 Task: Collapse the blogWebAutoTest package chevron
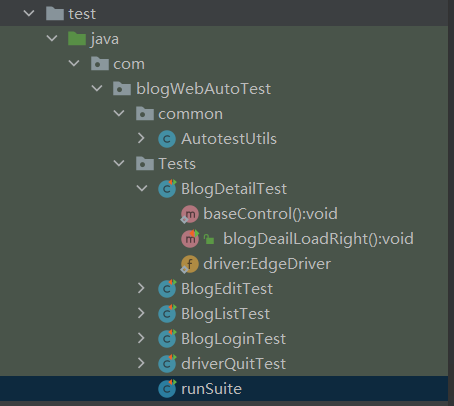(97, 88)
